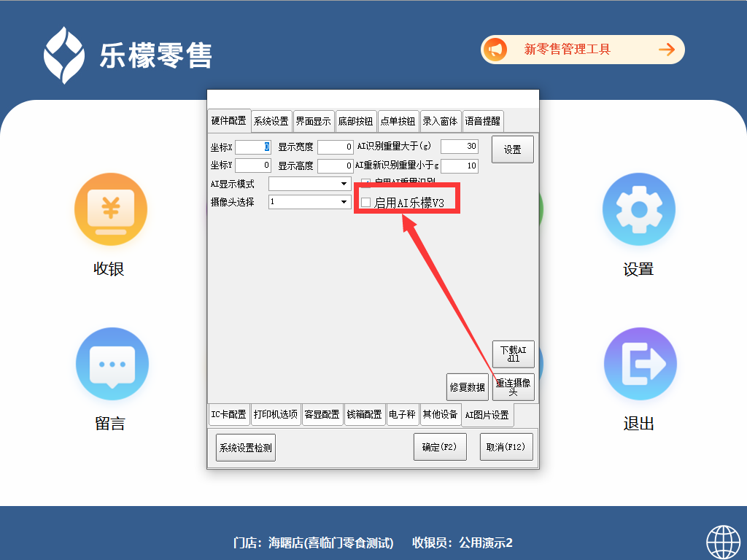Switch to the 系统设置 tab
Image resolution: width=747 pixels, height=560 pixels.
[x=271, y=121]
